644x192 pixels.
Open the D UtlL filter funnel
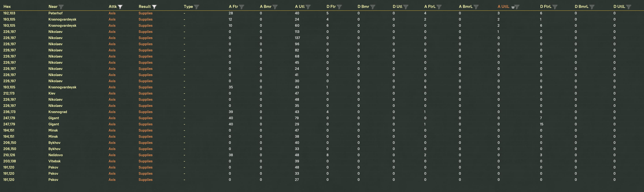coord(629,7)
